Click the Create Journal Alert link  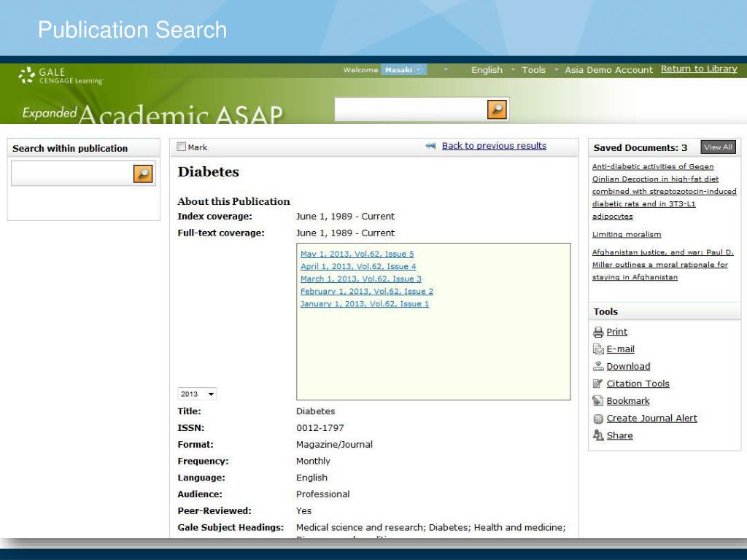tap(651, 418)
